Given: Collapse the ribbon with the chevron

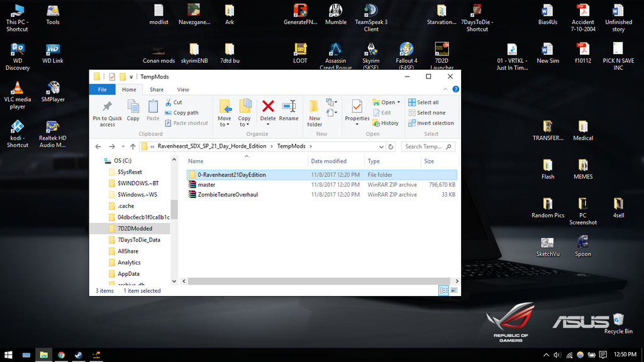Looking at the screenshot, I should [x=445, y=89].
